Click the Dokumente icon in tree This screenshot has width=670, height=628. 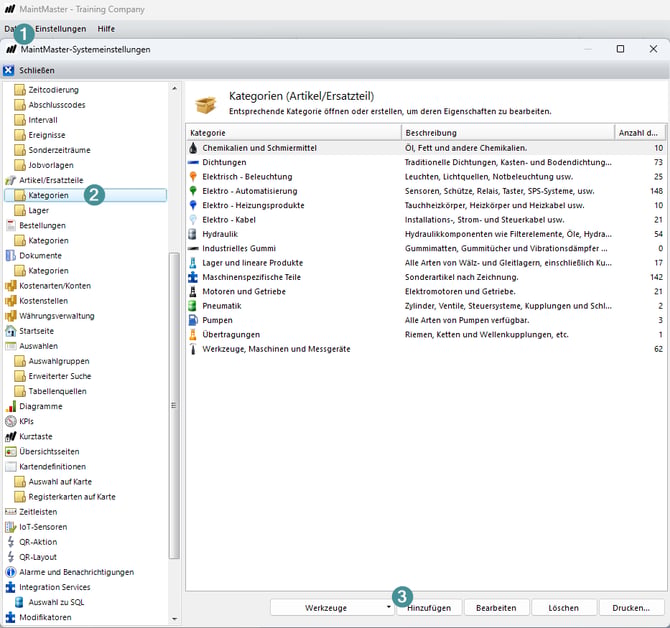[11, 255]
